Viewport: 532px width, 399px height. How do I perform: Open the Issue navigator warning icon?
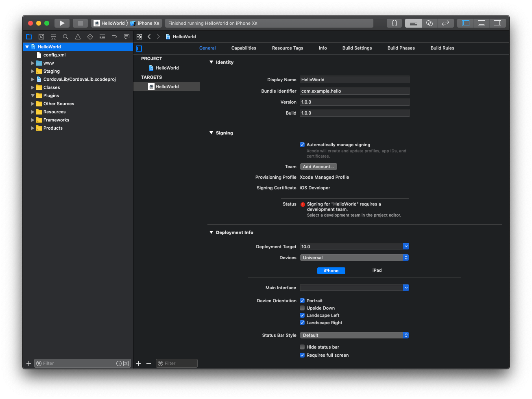pyautogui.click(x=78, y=37)
